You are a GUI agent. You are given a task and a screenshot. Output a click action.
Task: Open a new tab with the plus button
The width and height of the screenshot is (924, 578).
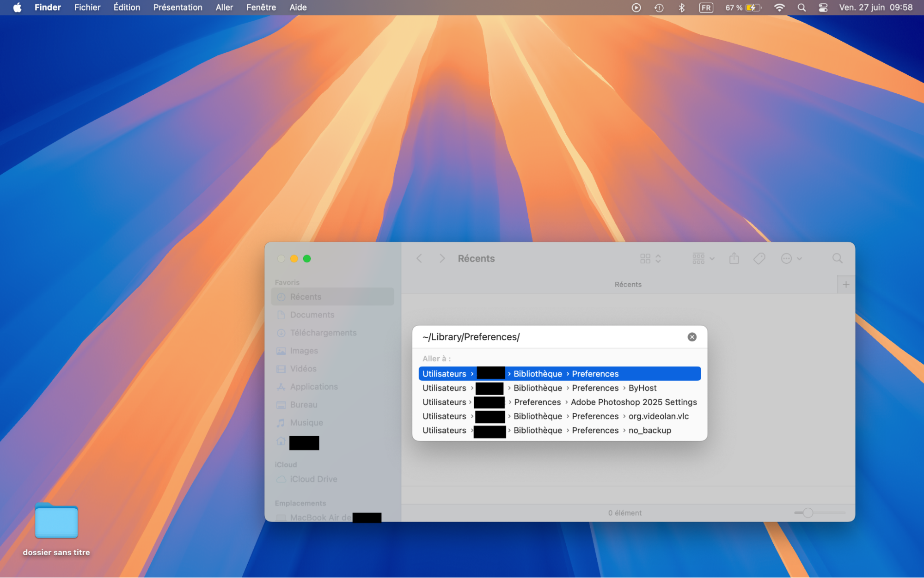[846, 284]
